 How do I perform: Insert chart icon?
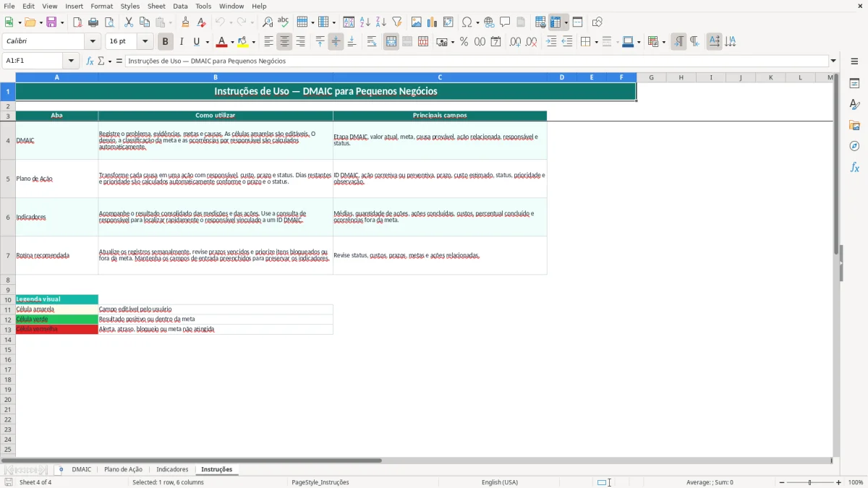pos(433,22)
